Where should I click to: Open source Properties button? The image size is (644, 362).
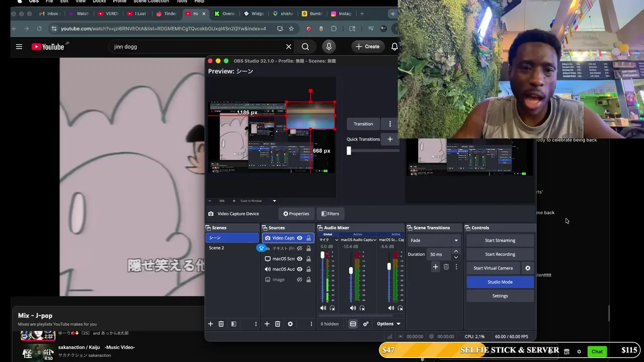coord(296,214)
